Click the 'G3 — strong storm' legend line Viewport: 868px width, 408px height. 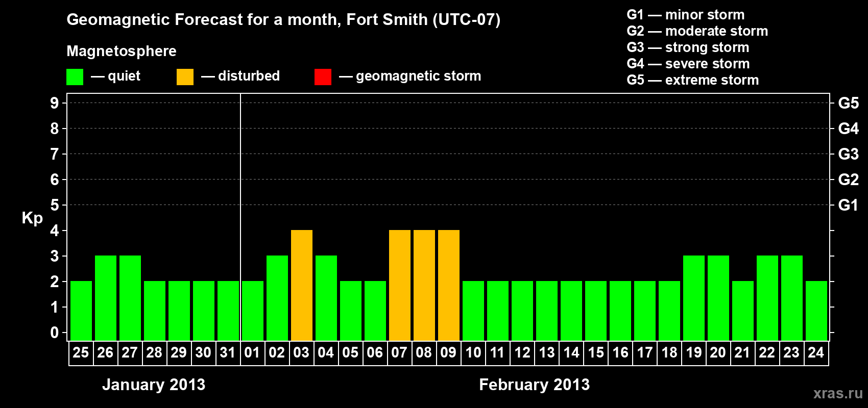coord(688,47)
